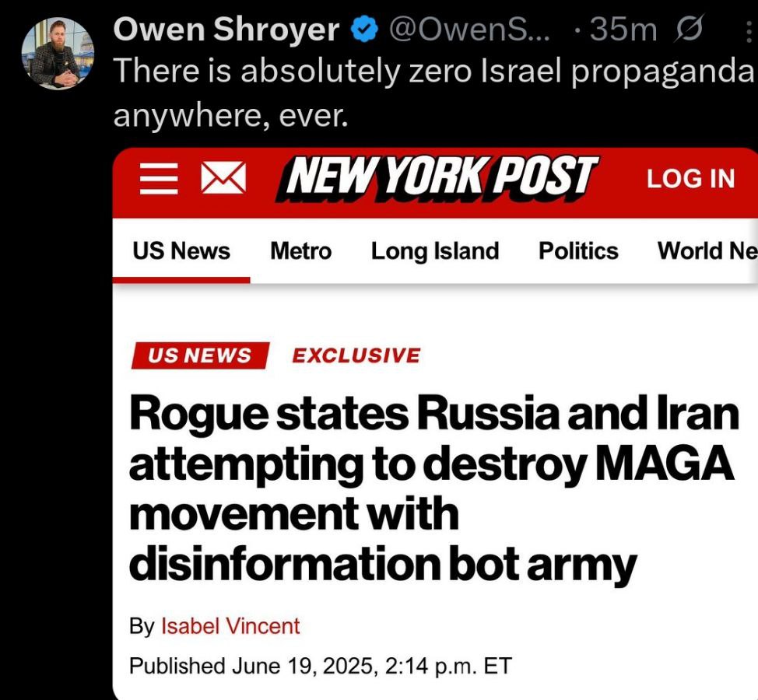The height and width of the screenshot is (700, 758).
Task: Open the Long Island tab
Action: coord(435,251)
